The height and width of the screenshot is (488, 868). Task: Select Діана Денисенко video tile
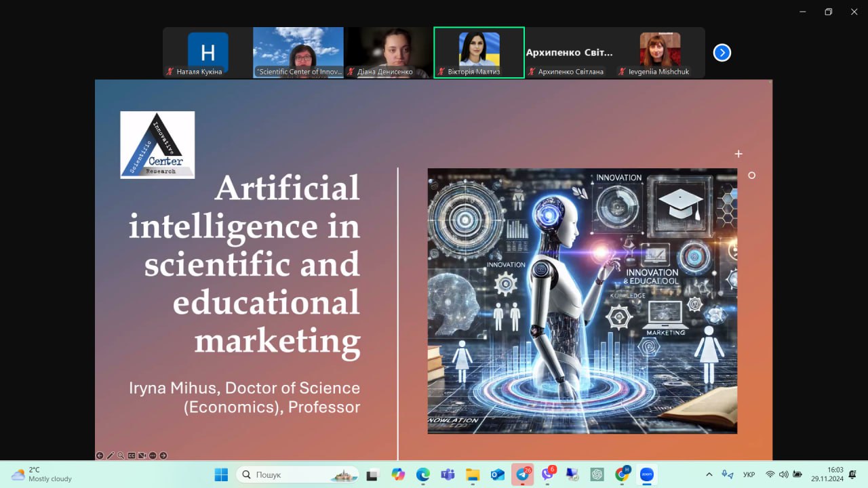[389, 53]
